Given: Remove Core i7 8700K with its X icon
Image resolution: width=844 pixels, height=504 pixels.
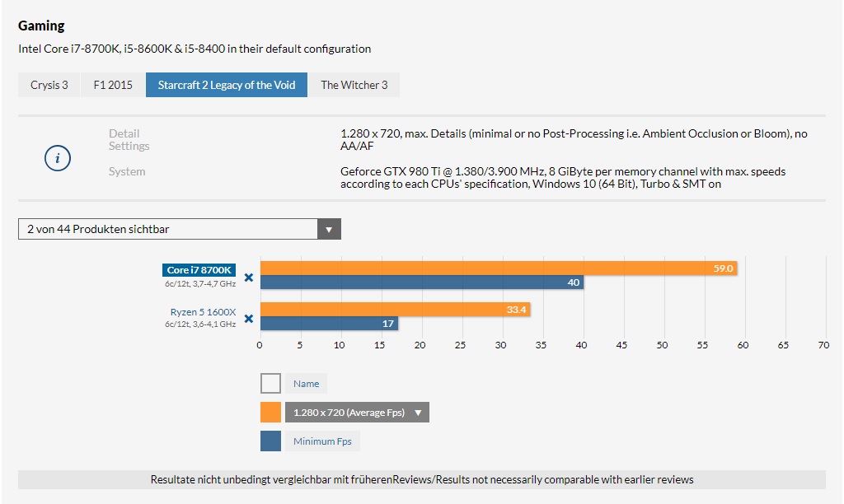Looking at the screenshot, I should tap(249, 278).
